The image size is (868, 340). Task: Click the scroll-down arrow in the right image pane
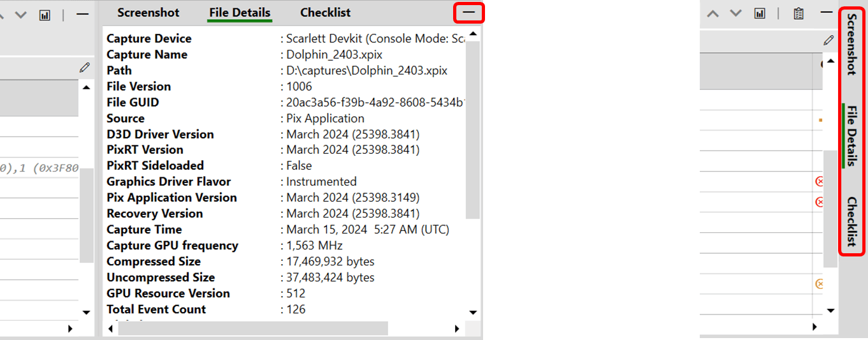pos(830,310)
